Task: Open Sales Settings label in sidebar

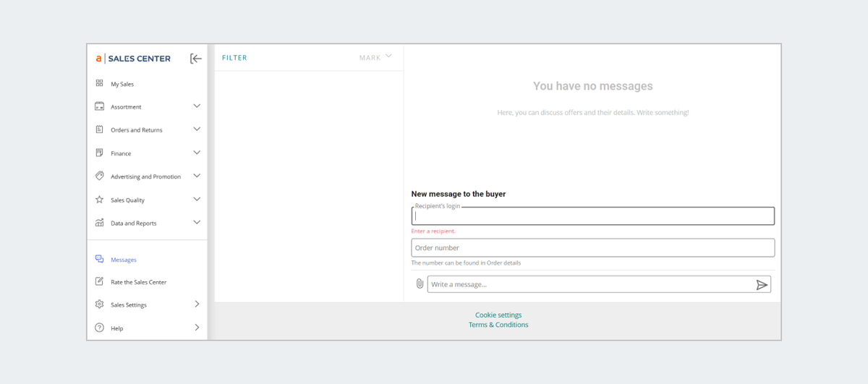Action: [129, 305]
